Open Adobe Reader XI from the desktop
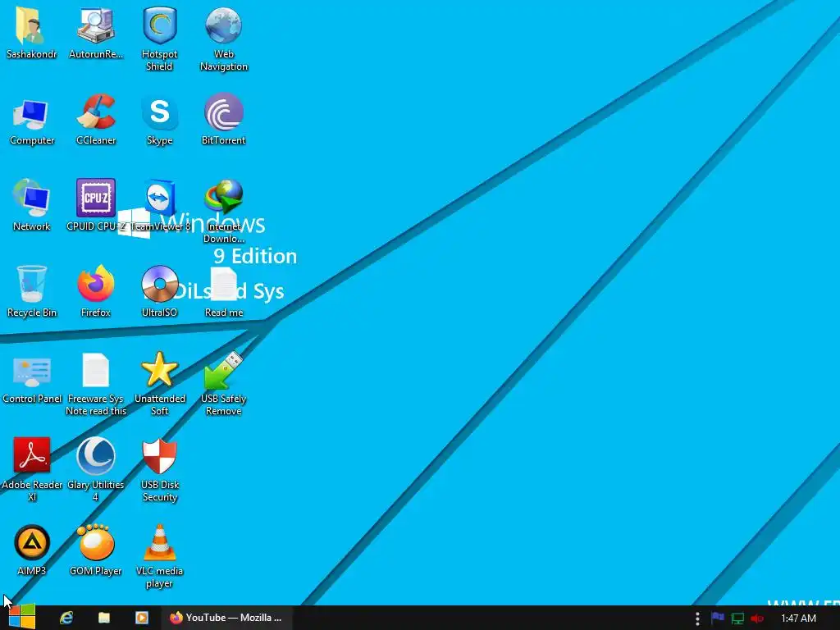This screenshot has height=630, width=840. tap(32, 454)
